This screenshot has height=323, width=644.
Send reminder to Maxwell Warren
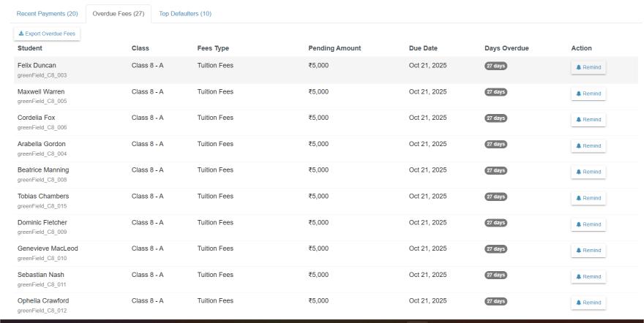588,94
